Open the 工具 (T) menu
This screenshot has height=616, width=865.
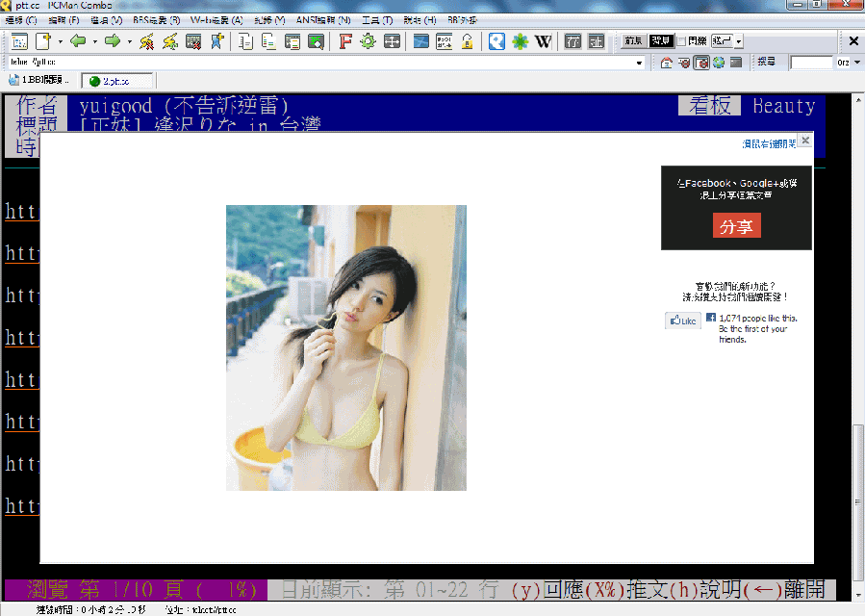[377, 20]
